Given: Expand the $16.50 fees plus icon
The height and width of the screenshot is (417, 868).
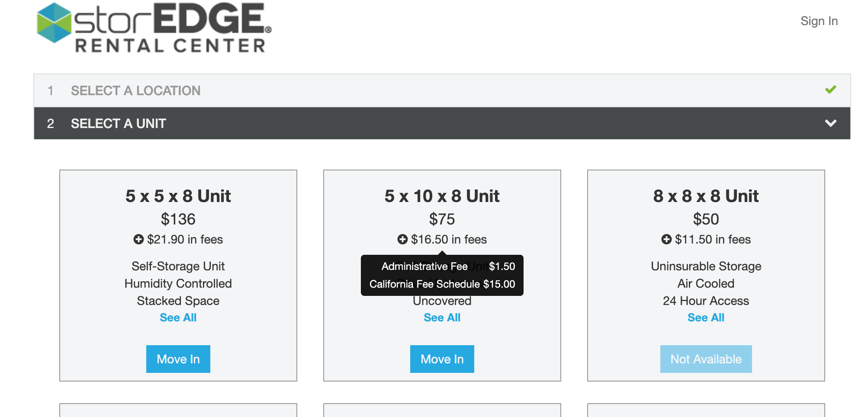Looking at the screenshot, I should (x=402, y=239).
